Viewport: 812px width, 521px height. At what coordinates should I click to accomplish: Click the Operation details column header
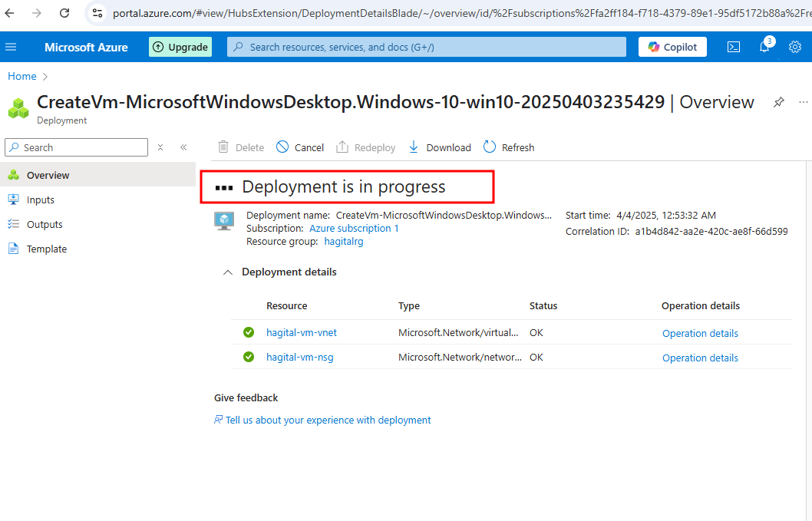[x=701, y=306]
